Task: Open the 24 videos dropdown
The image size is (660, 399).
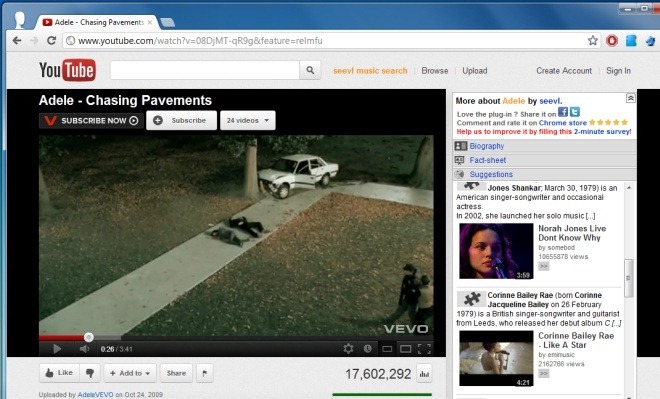Action: click(x=248, y=120)
